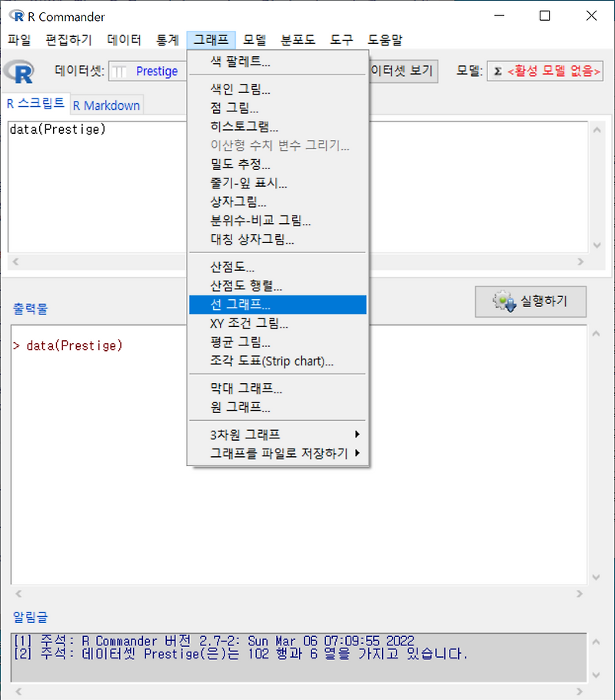This screenshot has height=700, width=615.
Task: Click the script pane scroll left arrow
Action: [x=15, y=262]
